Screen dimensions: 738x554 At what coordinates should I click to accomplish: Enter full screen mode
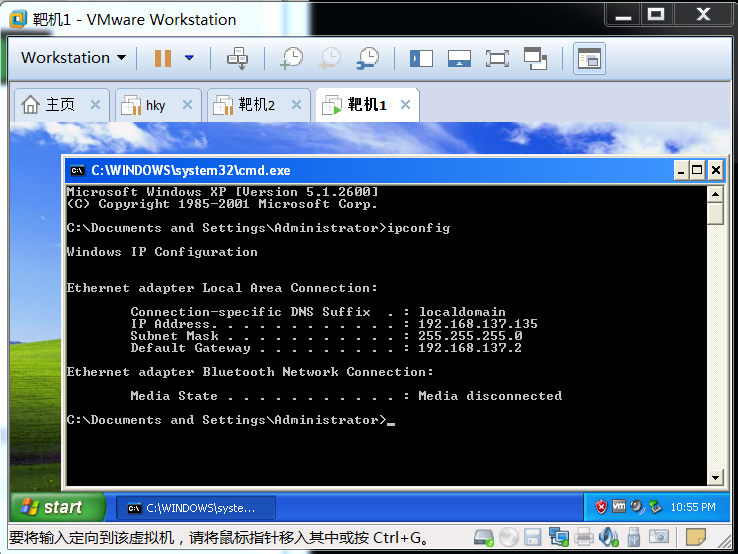497,58
